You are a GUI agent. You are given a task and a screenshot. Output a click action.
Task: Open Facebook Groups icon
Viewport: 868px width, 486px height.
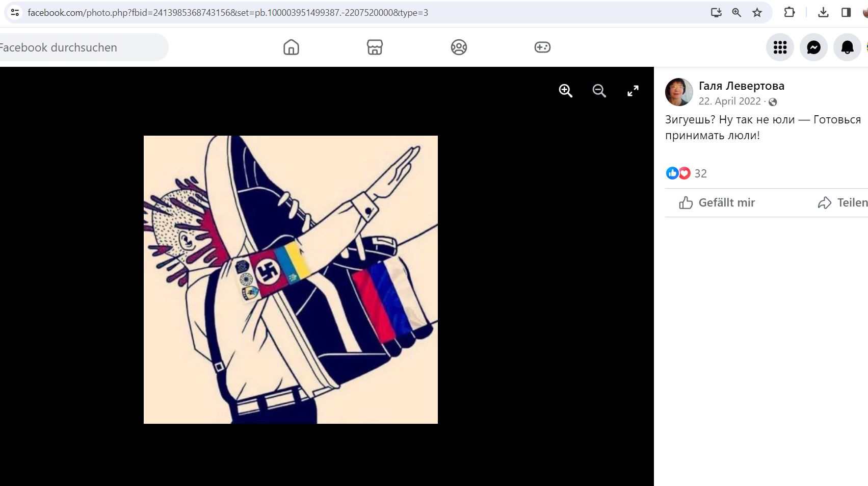coord(459,47)
